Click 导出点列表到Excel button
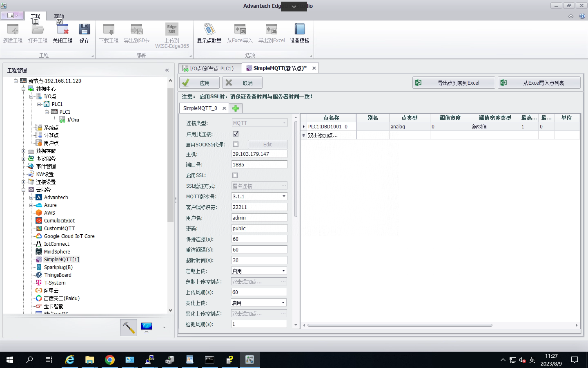The height and width of the screenshot is (368, 588). [454, 83]
